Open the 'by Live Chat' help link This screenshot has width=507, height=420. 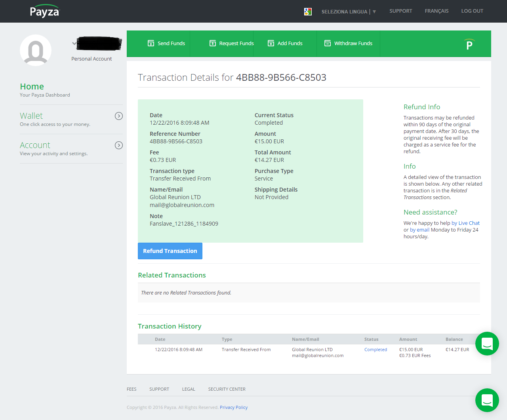(465, 223)
